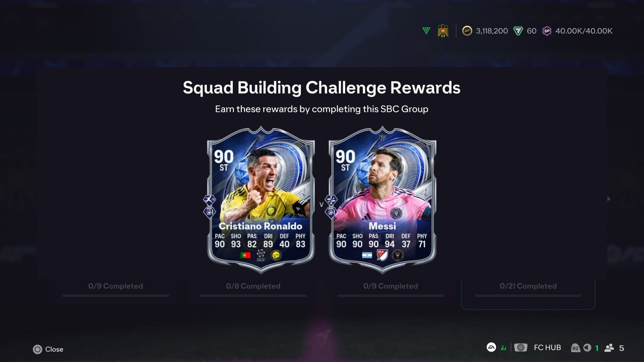Click the purple SP season points icon

[547, 31]
